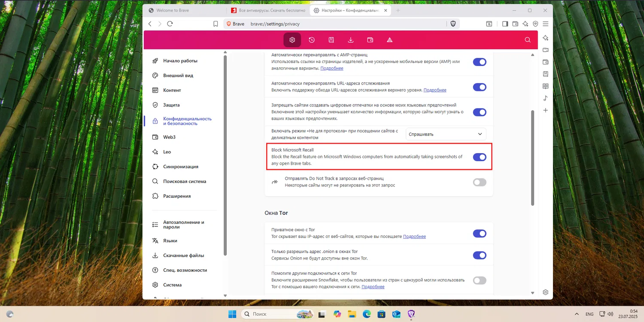Open Bookmarks manager from the pink settings bar
This screenshot has height=322, width=644.
point(331,40)
